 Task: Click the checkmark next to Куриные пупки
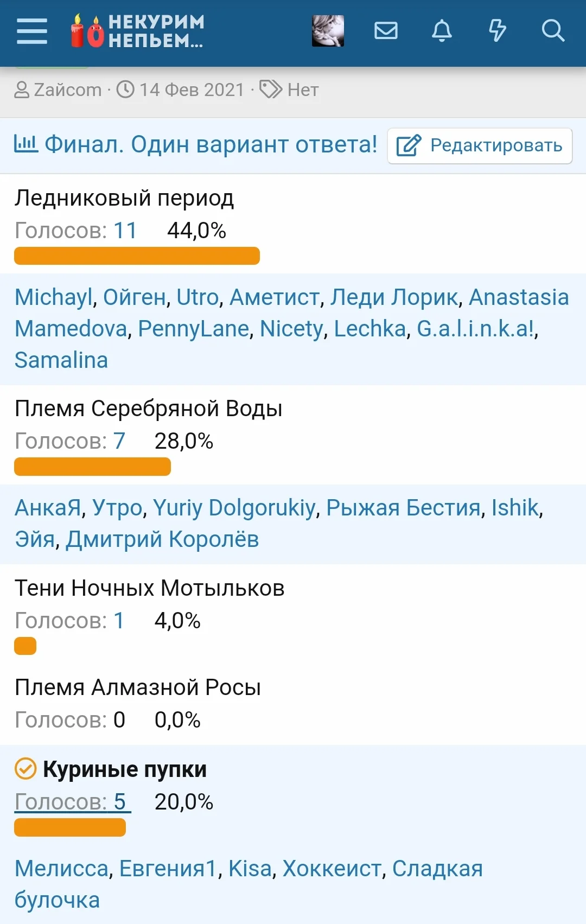[x=25, y=769]
